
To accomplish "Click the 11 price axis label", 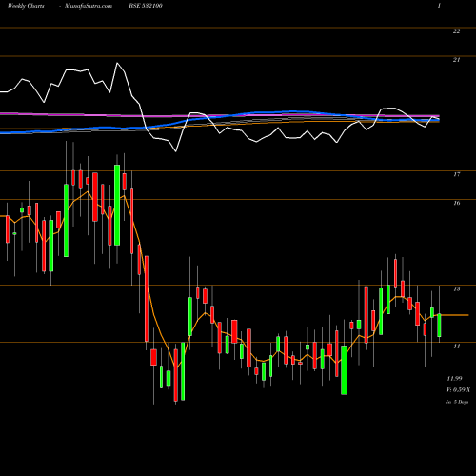I will pos(457,346).
